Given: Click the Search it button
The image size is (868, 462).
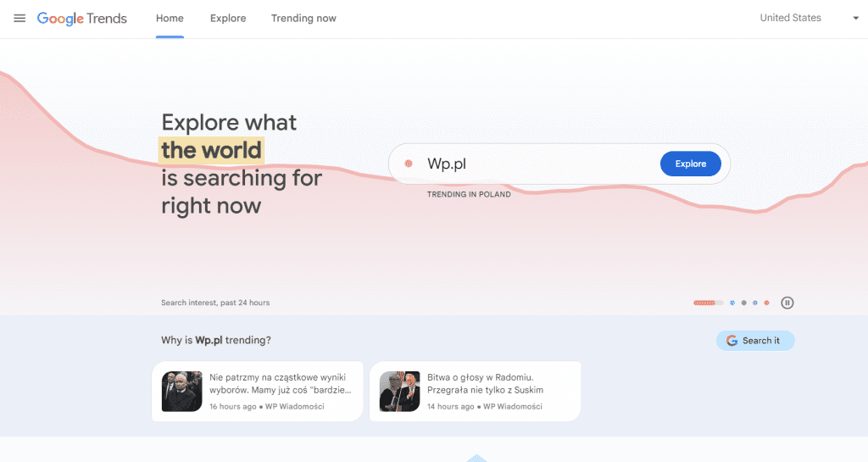Looking at the screenshot, I should 755,341.
